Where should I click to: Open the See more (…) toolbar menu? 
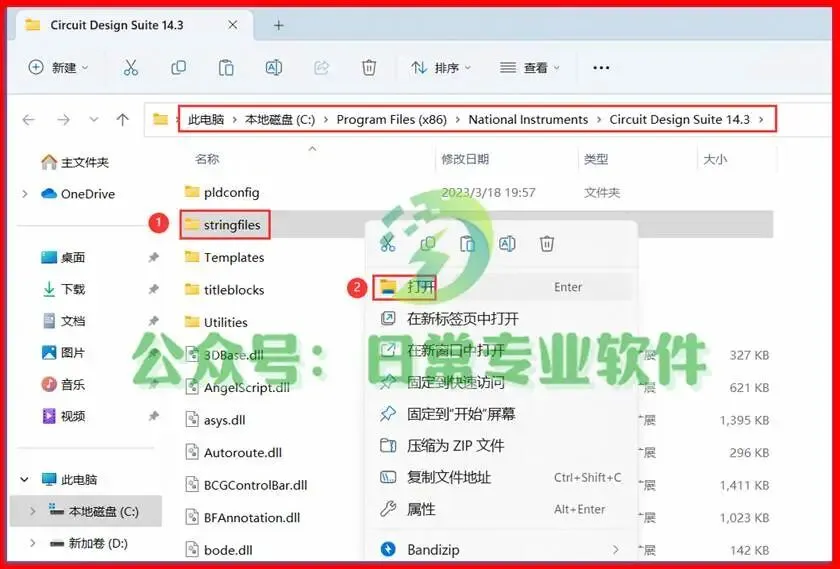coord(601,68)
